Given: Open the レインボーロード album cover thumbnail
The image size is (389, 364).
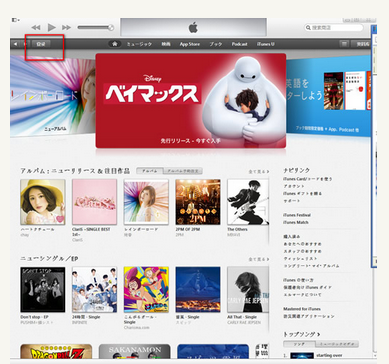Looking at the screenshot, I should coord(146,202).
